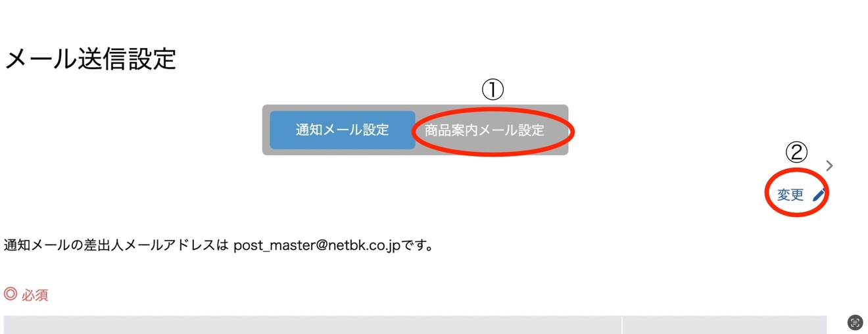868x334 pixels.
Task: Click the blue pencil edit icon
Action: tap(819, 195)
